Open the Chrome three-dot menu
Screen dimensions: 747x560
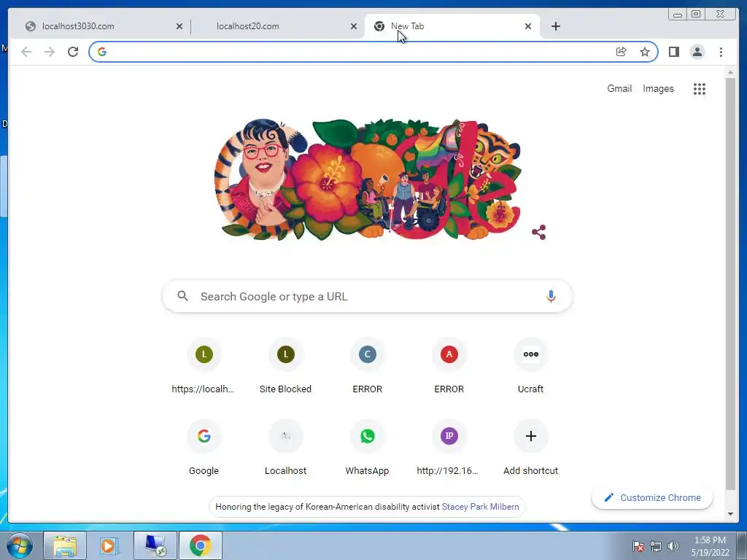pos(721,52)
